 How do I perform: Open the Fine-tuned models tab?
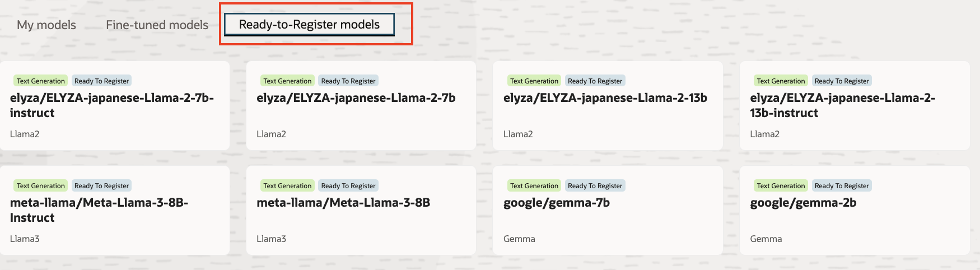coord(157,25)
